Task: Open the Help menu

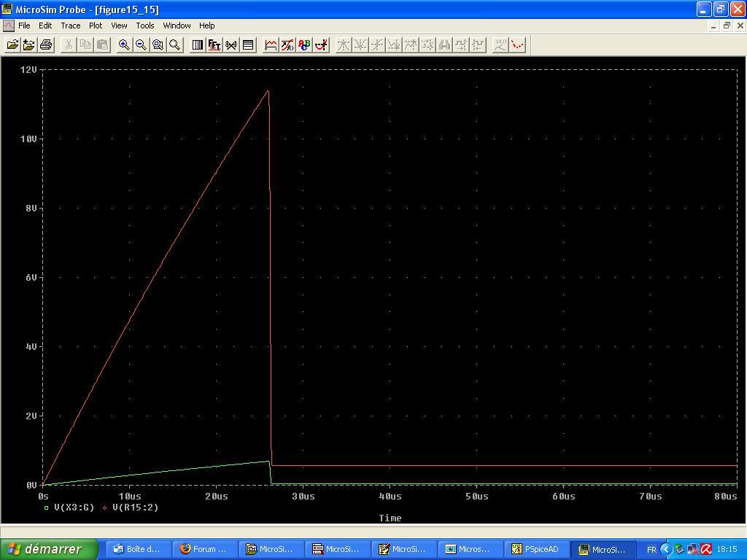Action: tap(206, 26)
